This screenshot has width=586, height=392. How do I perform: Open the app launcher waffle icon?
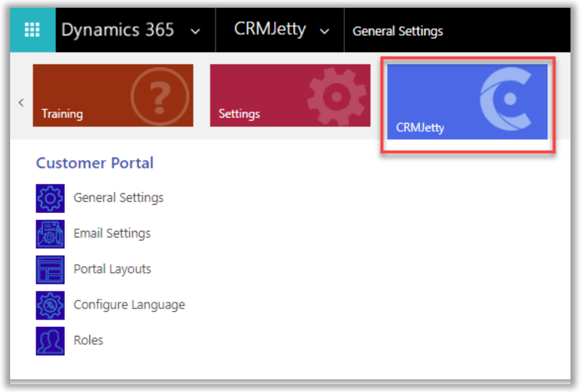(32, 30)
